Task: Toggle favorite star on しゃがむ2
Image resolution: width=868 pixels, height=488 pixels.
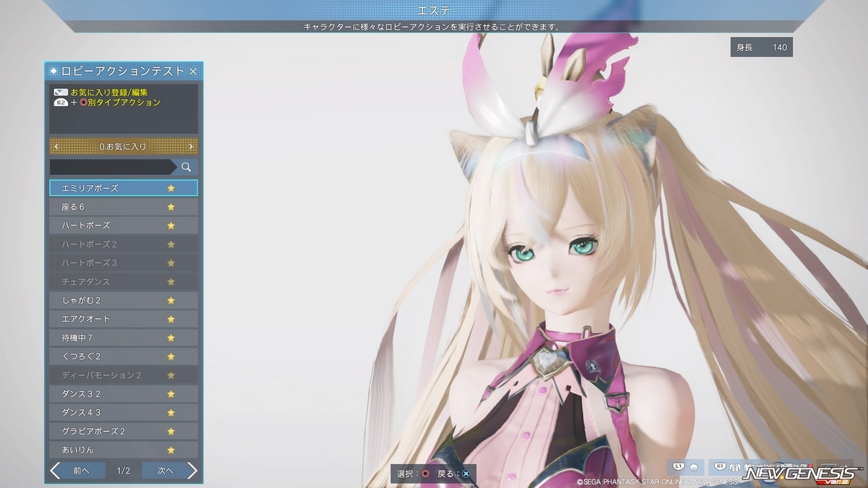Action: tap(171, 300)
